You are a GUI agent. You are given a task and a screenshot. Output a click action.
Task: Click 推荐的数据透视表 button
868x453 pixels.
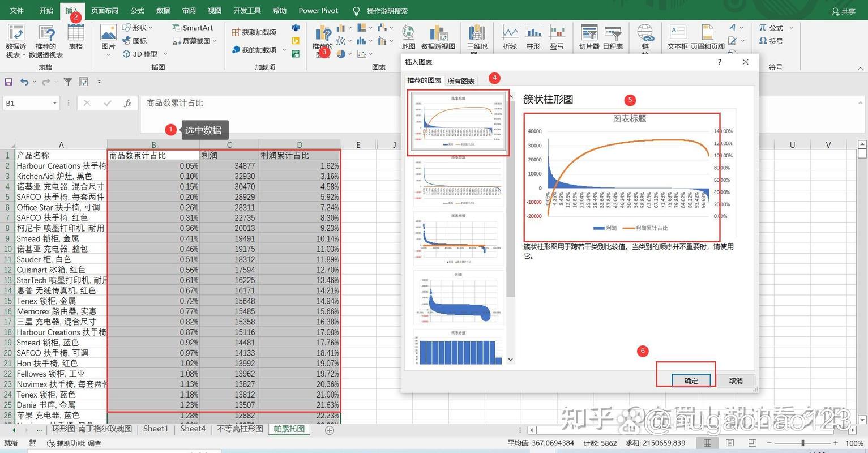click(x=46, y=41)
